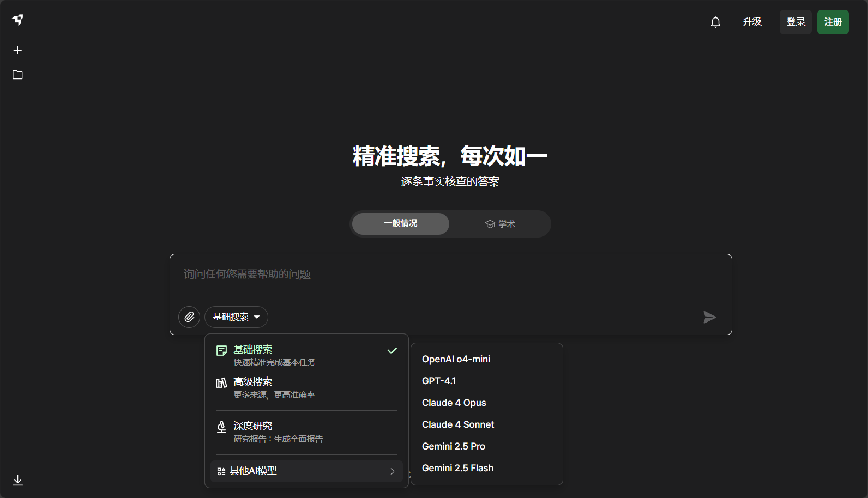Viewport: 868px width, 498px height.
Task: Click the app logo in the sidebar
Action: pyautogui.click(x=17, y=20)
